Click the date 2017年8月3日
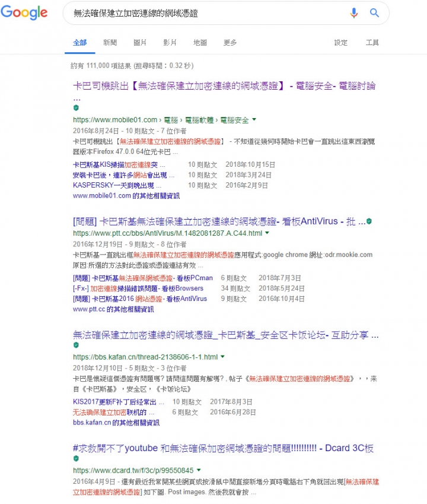427x504 pixels. [x=231, y=402]
